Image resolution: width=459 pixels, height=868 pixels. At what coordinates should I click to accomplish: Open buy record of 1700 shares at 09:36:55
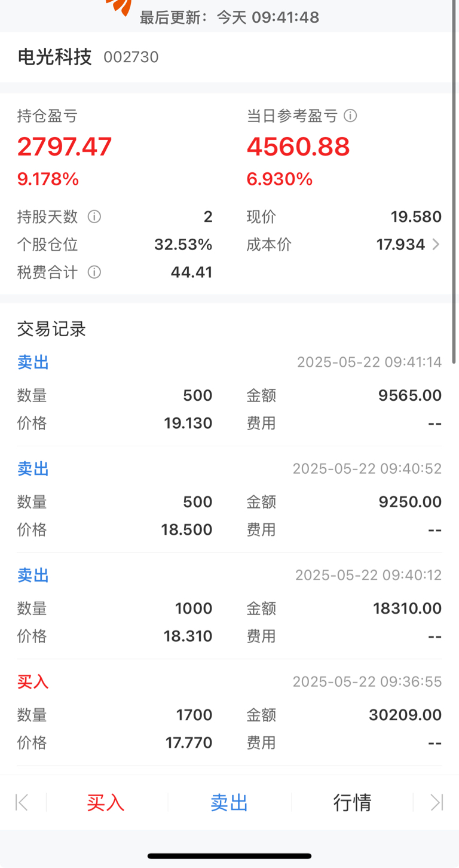point(229,712)
